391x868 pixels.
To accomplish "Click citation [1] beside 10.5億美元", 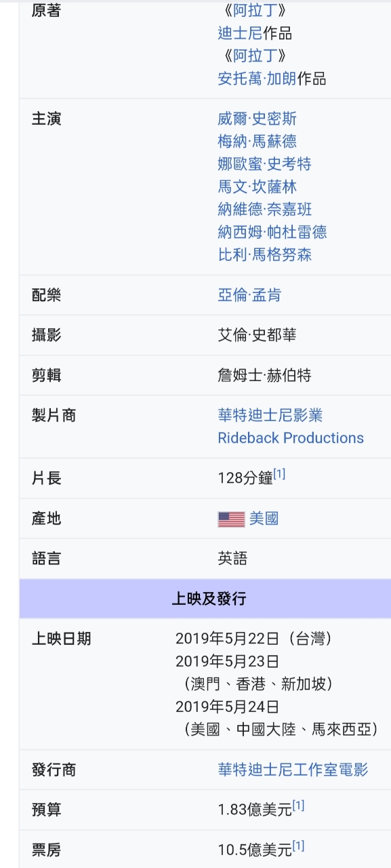I will point(298,846).
